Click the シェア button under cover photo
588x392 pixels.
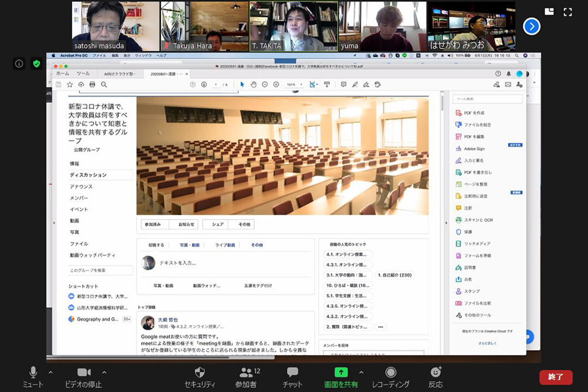[x=218, y=224]
